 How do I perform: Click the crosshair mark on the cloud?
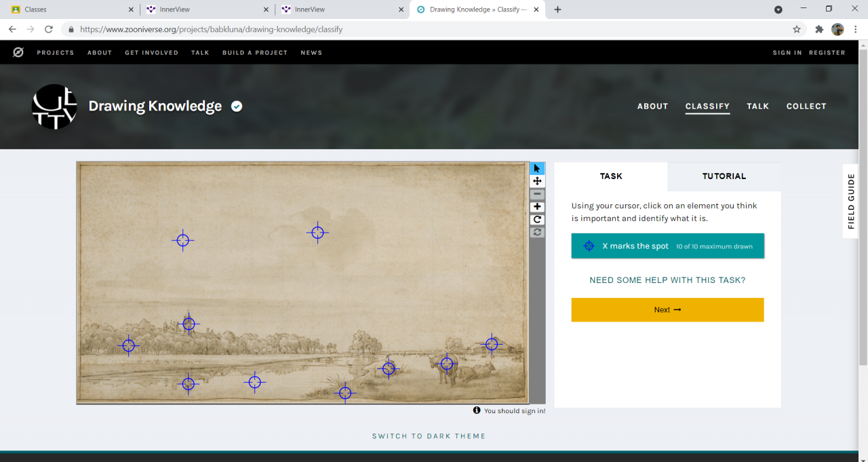(317, 233)
